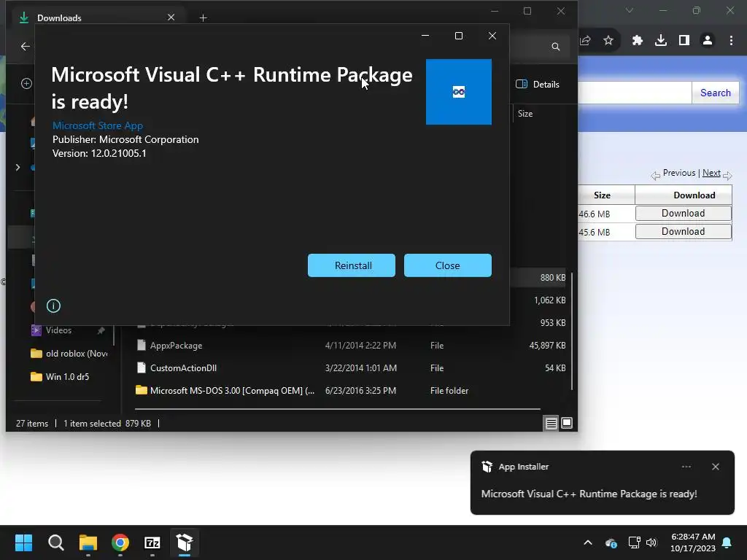Screen dimensions: 747x560
Task: Open the clock and date panel
Action: point(693,542)
